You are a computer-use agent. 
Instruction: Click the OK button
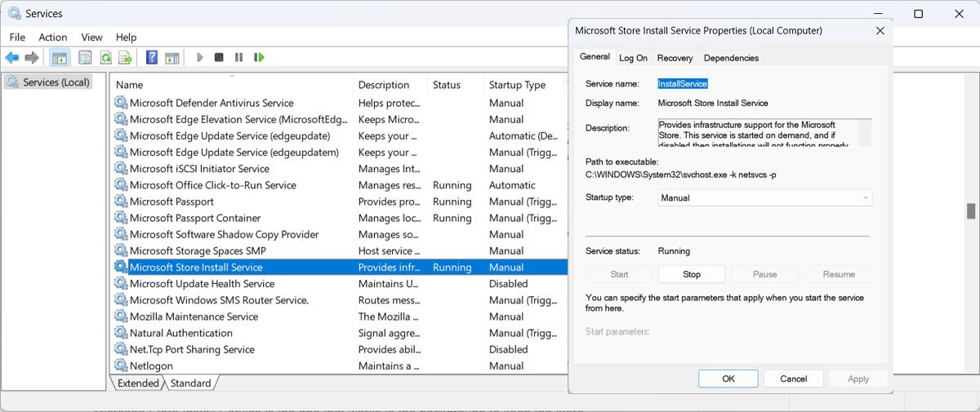[728, 379]
